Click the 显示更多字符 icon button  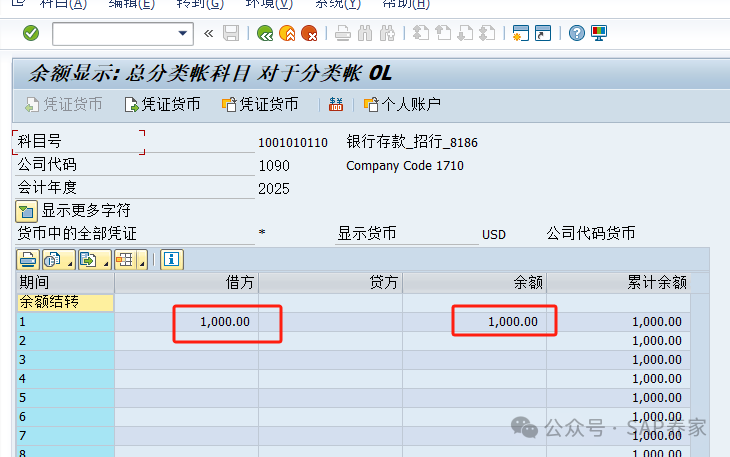tap(27, 211)
